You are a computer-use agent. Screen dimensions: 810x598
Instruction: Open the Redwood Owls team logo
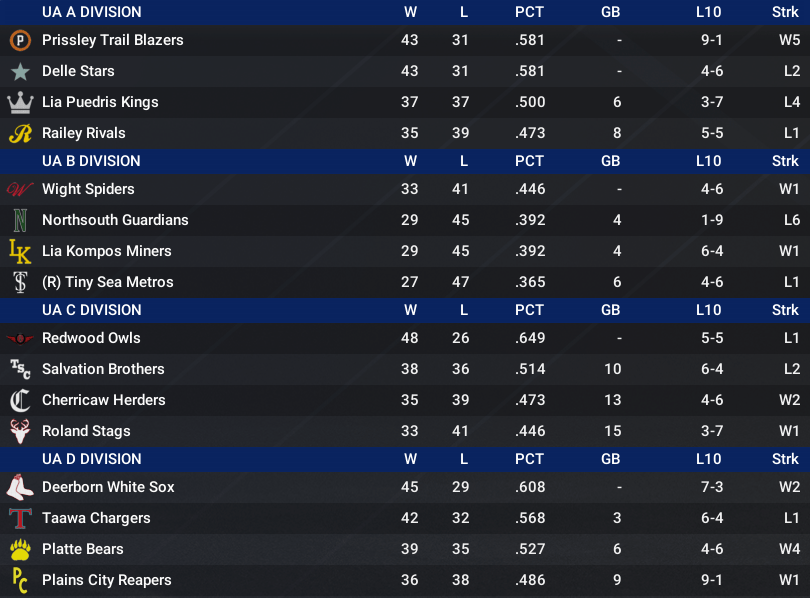(20, 339)
